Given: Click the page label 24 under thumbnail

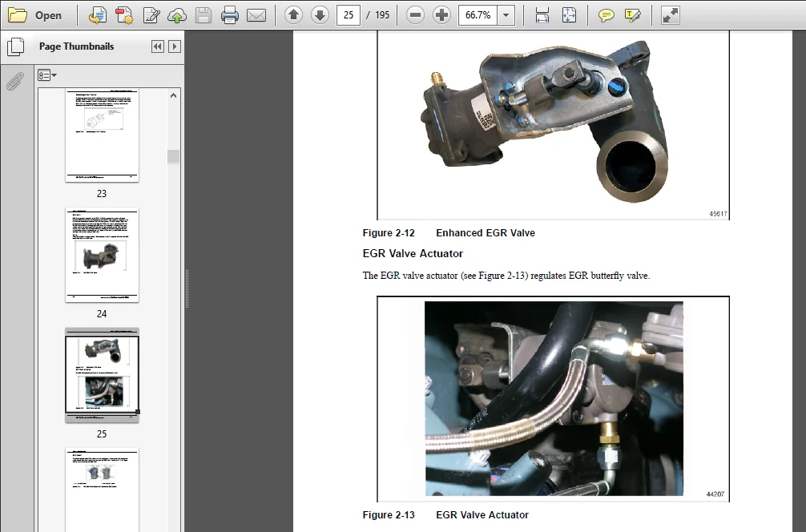Looking at the screenshot, I should click(x=102, y=313).
